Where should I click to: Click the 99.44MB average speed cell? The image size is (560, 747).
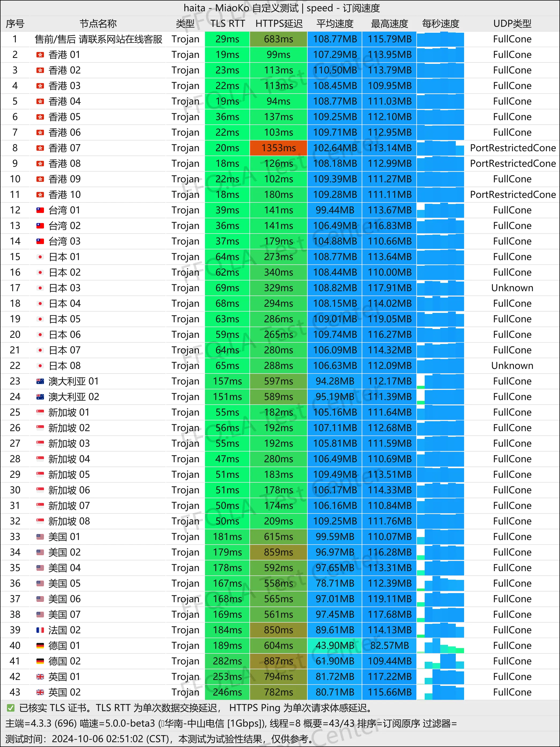click(x=335, y=210)
